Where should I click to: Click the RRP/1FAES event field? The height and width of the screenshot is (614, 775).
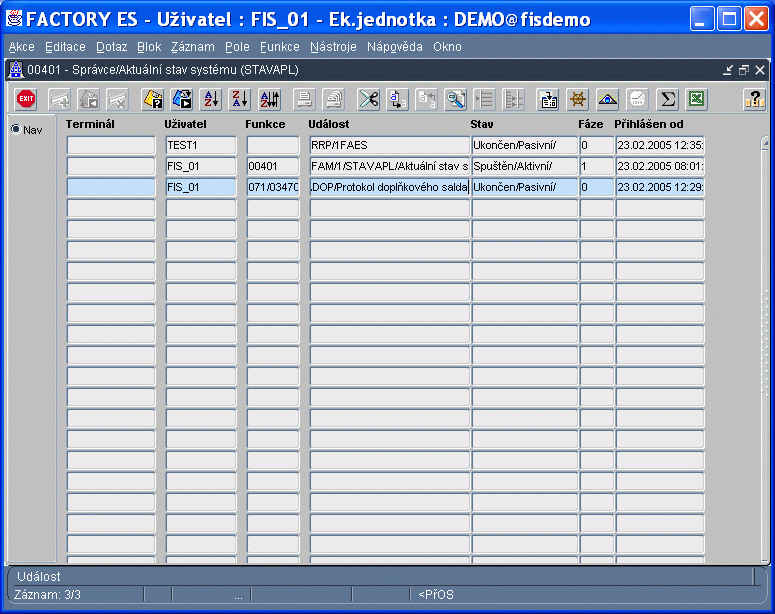[x=389, y=145]
